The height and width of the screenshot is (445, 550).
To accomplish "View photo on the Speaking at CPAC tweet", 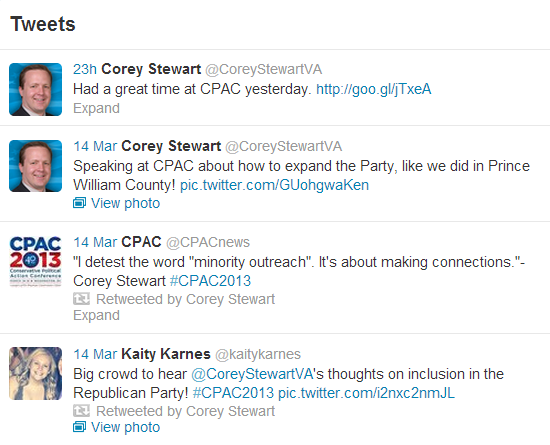I will [125, 203].
